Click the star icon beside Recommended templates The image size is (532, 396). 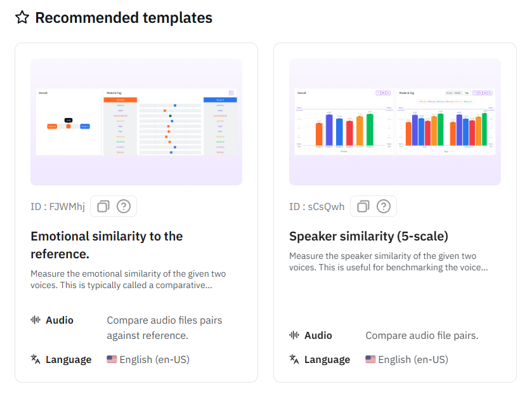22,18
